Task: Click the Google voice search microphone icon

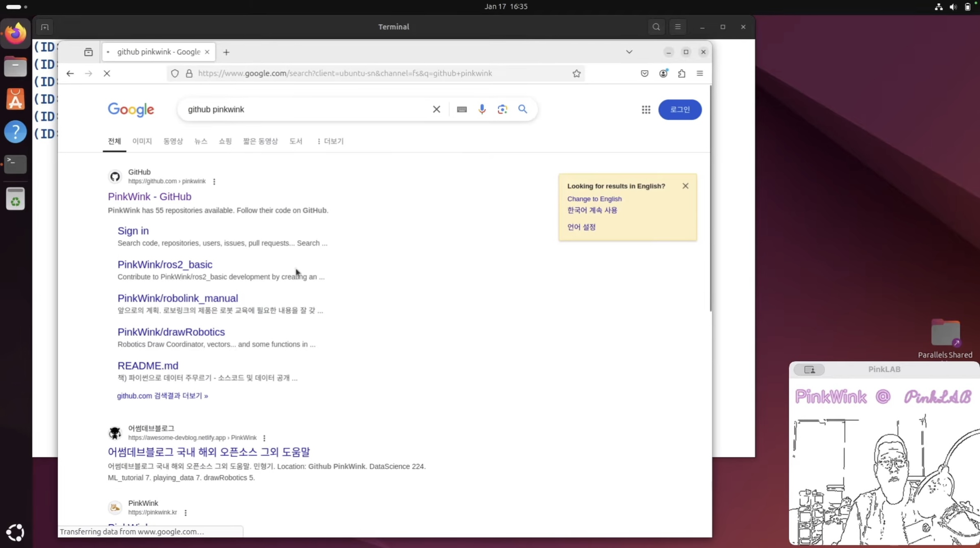Action: [482, 109]
